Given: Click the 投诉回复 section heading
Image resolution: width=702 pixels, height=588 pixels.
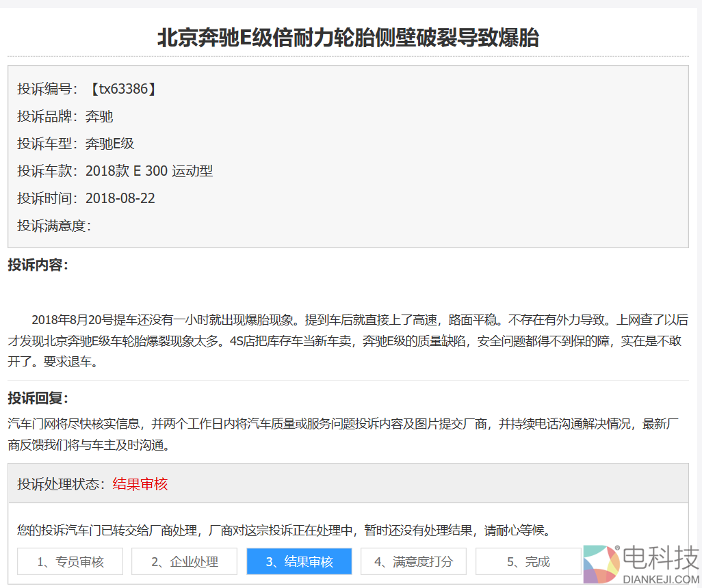Looking at the screenshot, I should pyautogui.click(x=38, y=398).
